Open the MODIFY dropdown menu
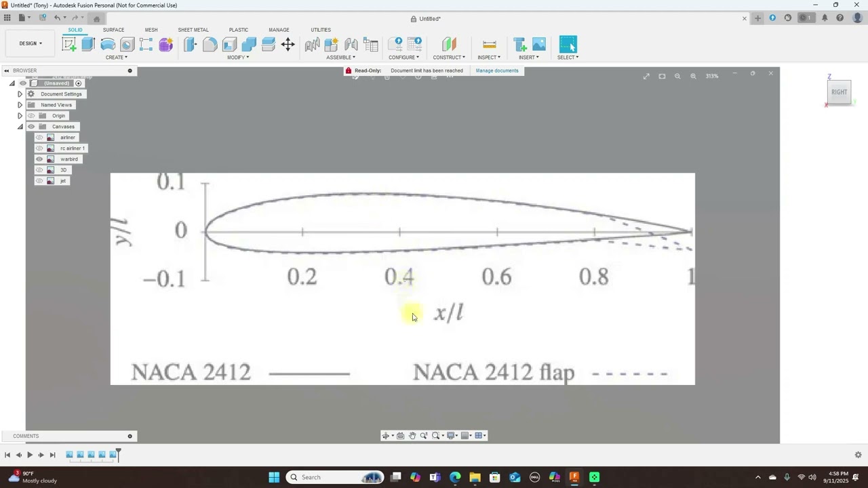868x488 pixels. coord(238,58)
